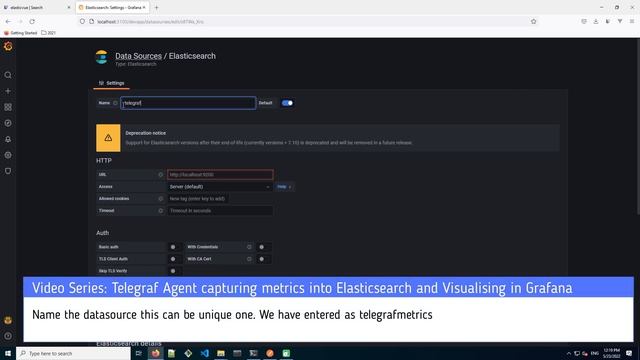Reload the page with the refresh button

click(32, 21)
